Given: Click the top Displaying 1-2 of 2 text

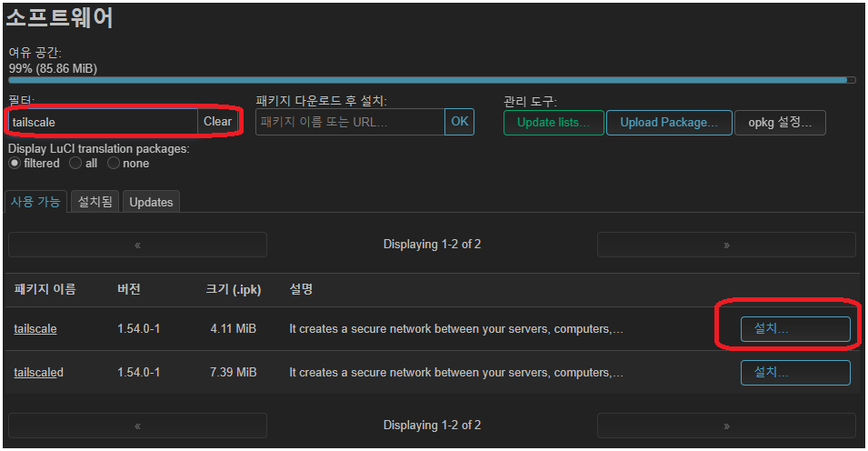Looking at the screenshot, I should click(x=432, y=245).
